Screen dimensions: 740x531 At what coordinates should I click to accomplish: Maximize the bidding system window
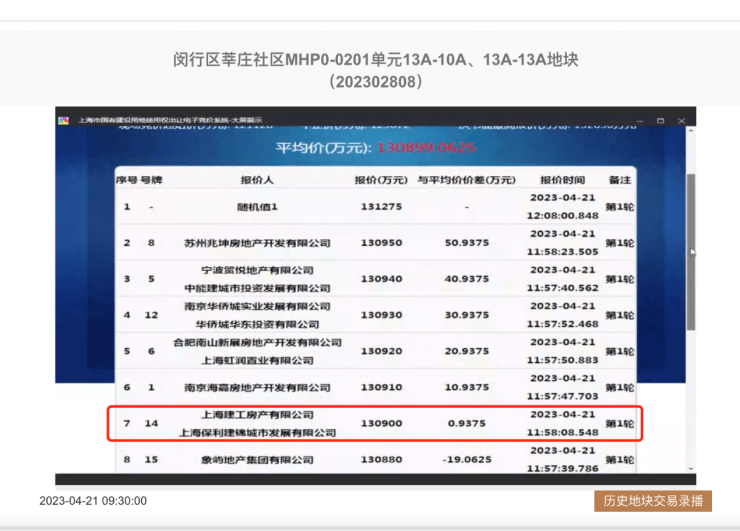[660, 121]
